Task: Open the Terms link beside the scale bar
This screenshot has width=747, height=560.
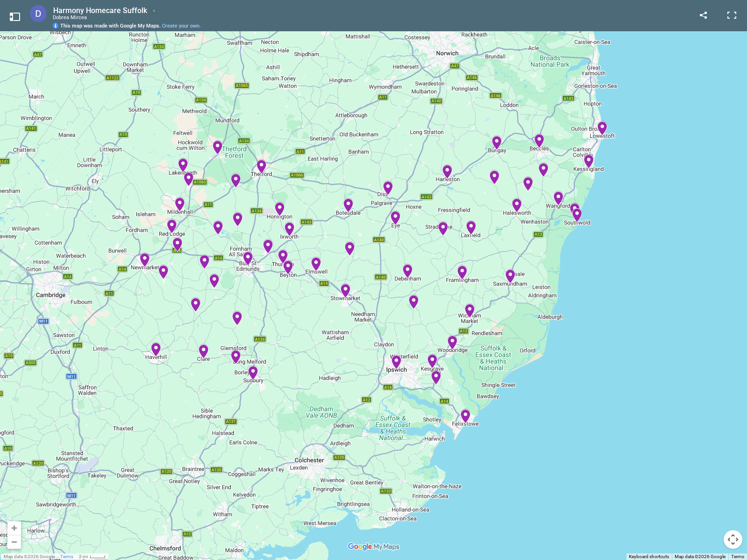Action: coord(67,557)
